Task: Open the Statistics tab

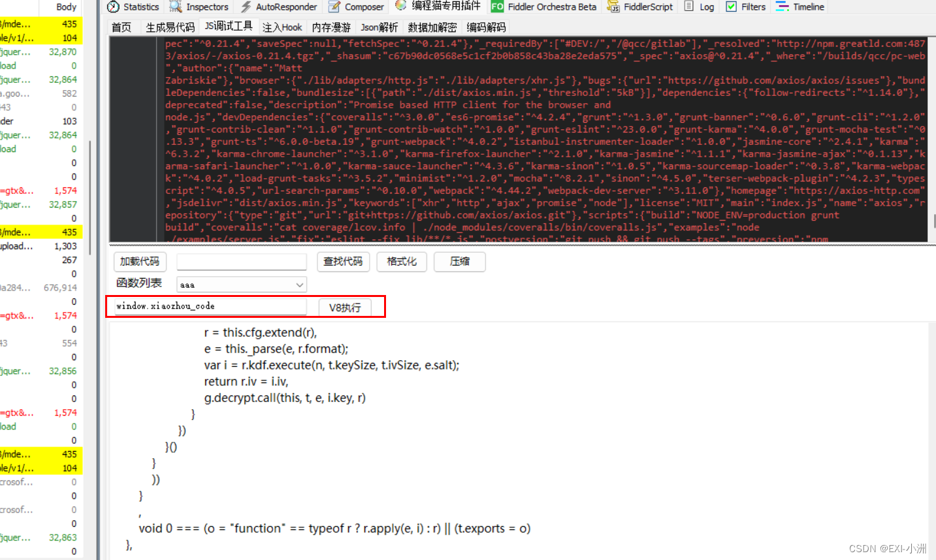Action: pyautogui.click(x=133, y=7)
